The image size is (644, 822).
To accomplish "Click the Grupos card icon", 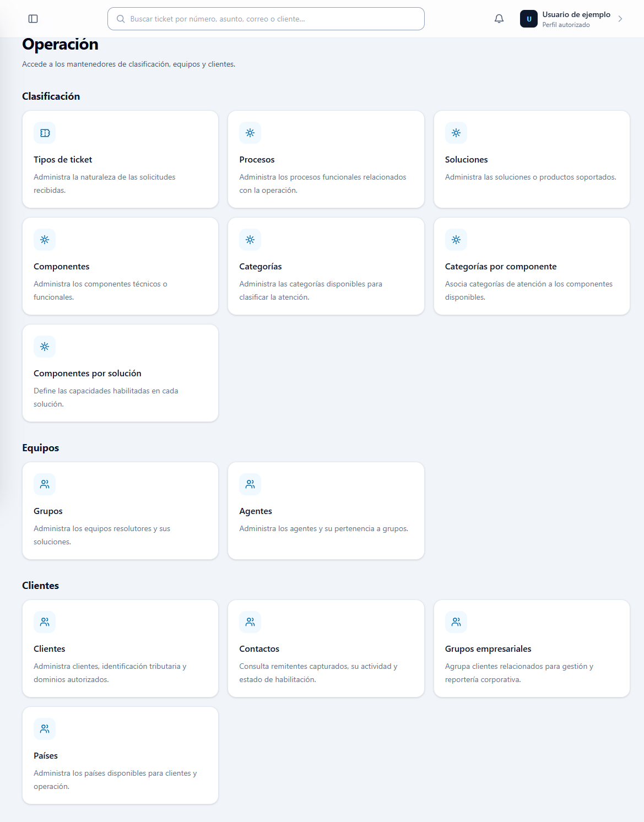I will coord(45,484).
